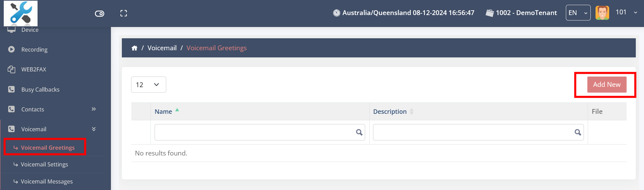This screenshot has height=190, width=644.
Task: Click search icon in Description filter
Action: coord(577,132)
